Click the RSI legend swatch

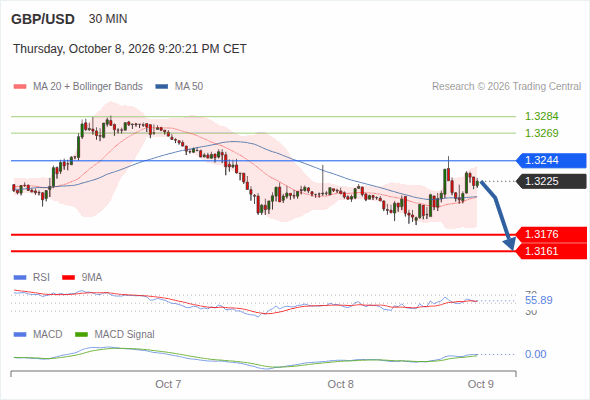(x=20, y=278)
